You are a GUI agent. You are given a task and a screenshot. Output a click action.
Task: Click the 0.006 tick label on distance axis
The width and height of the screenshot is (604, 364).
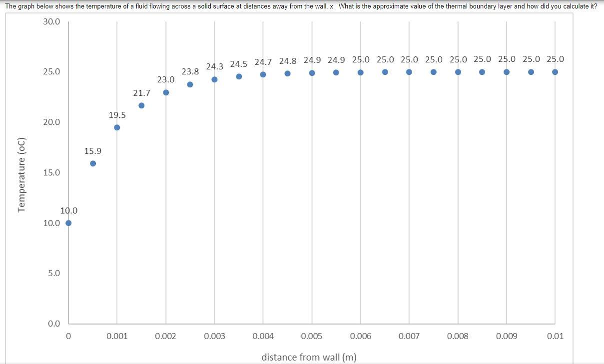coord(360,336)
